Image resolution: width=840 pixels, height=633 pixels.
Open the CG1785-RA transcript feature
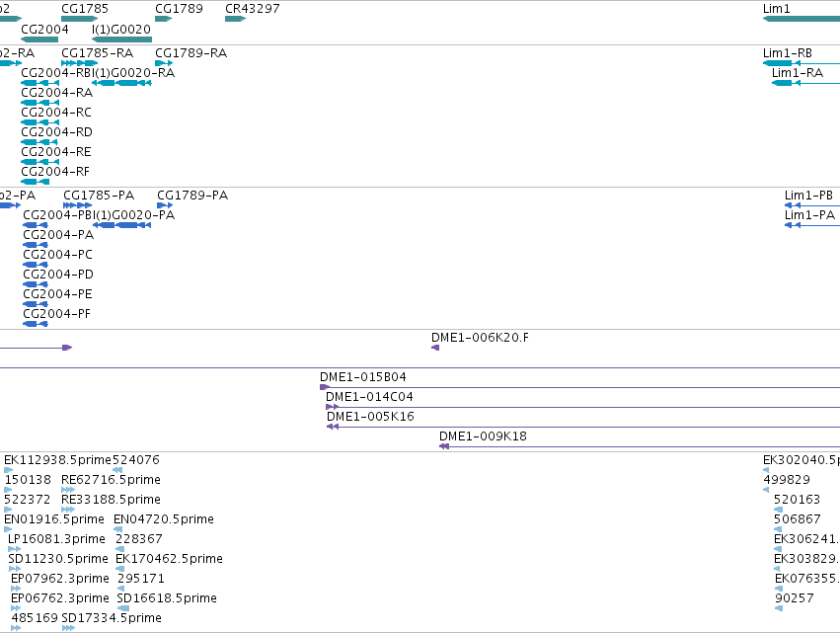pyautogui.click(x=79, y=63)
